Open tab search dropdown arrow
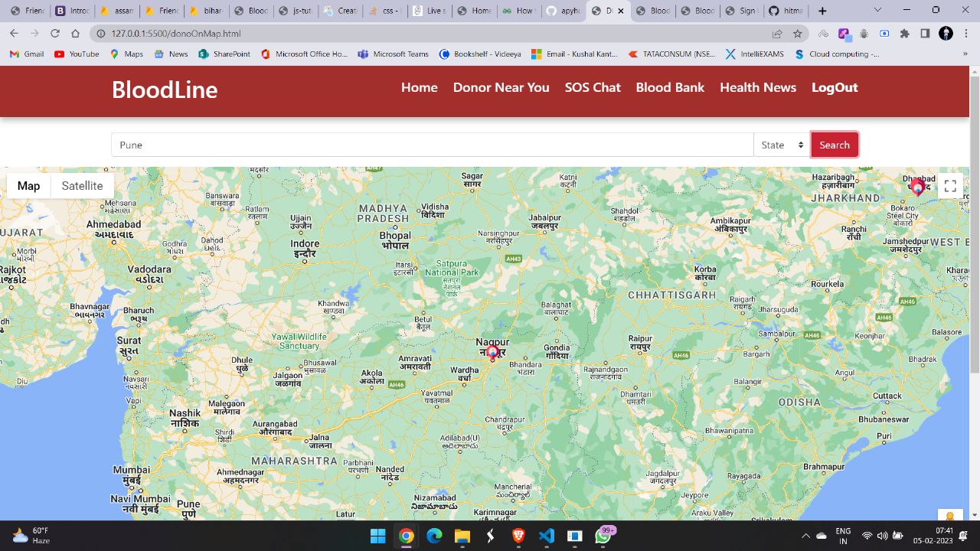Viewport: 980px width, 551px height. click(x=877, y=11)
